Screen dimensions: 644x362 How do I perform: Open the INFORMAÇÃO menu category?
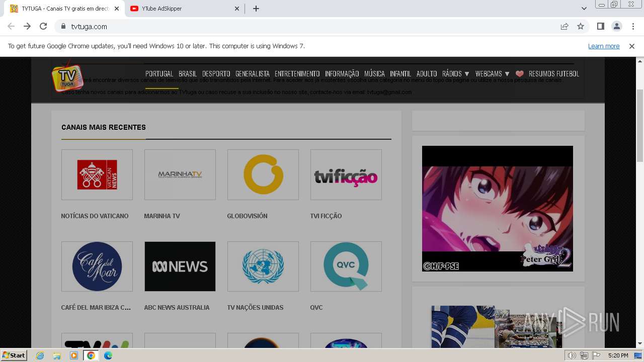[x=342, y=74]
